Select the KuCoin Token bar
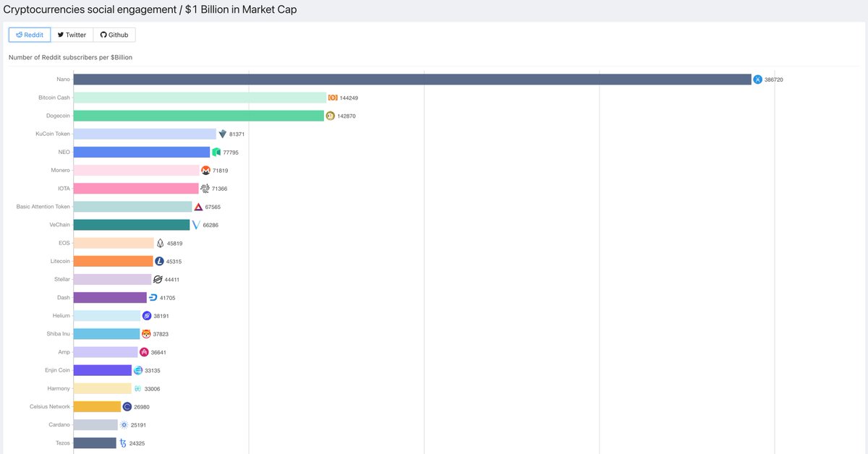The image size is (868, 454). [x=145, y=134]
